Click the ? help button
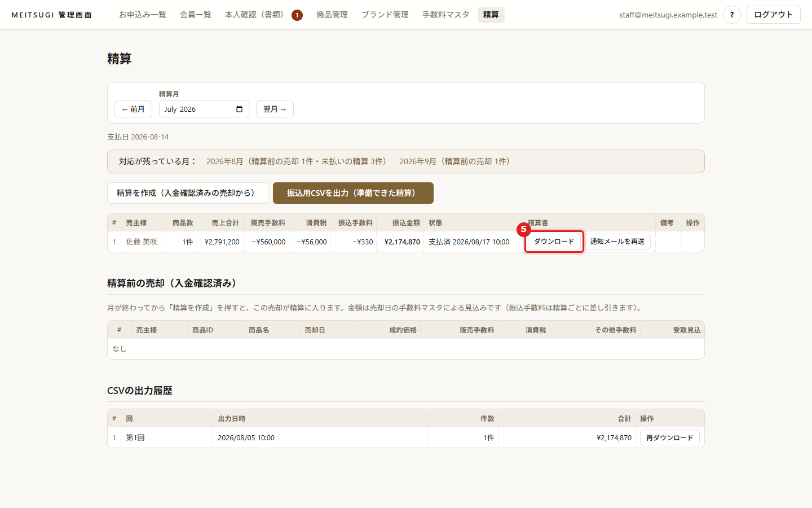The image size is (812, 508). pos(732,15)
